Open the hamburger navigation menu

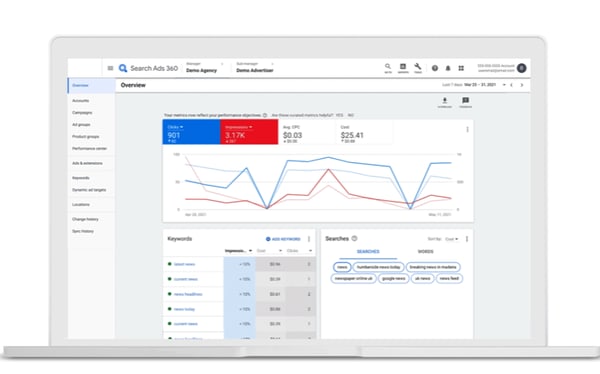(x=110, y=68)
